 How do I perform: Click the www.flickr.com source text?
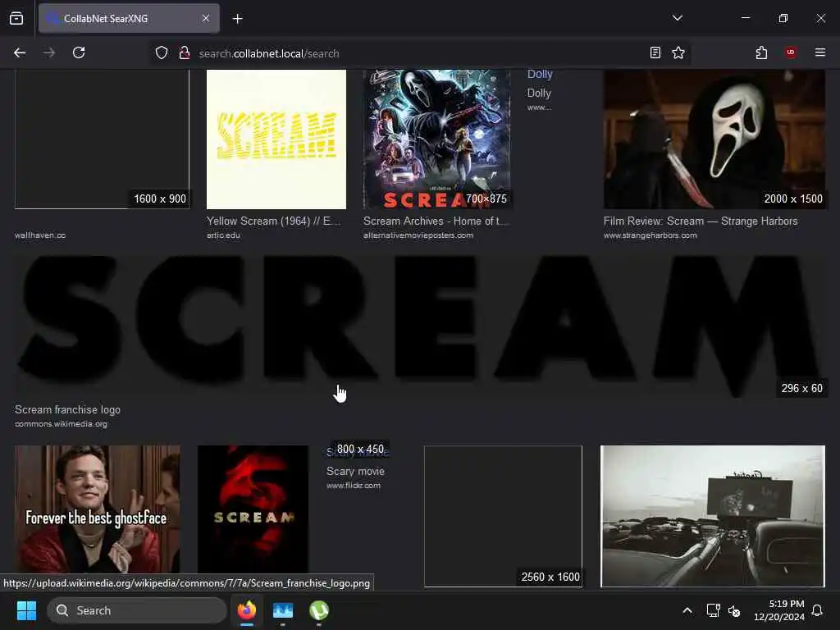pos(354,486)
